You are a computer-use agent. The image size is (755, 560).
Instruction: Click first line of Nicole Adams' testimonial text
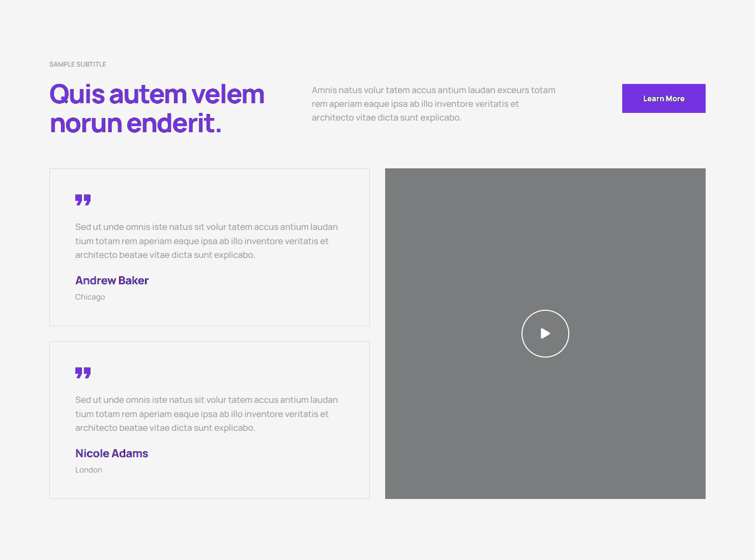click(206, 400)
